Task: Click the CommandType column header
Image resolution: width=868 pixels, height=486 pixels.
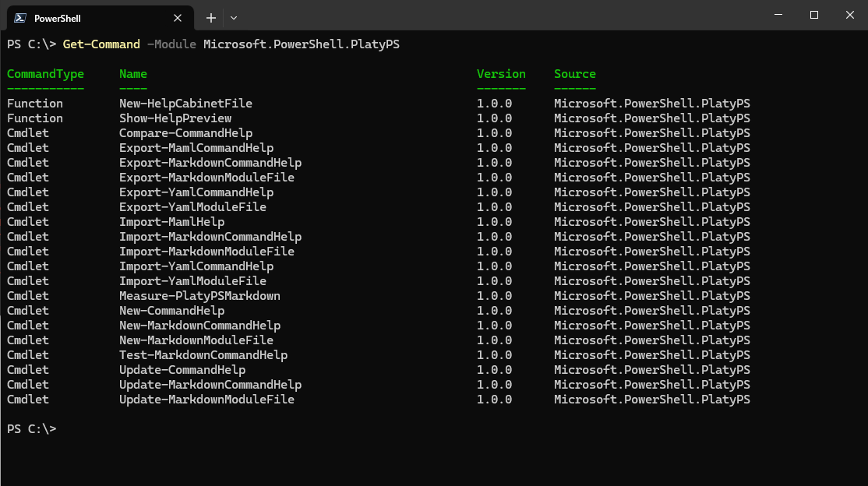Action: click(44, 73)
